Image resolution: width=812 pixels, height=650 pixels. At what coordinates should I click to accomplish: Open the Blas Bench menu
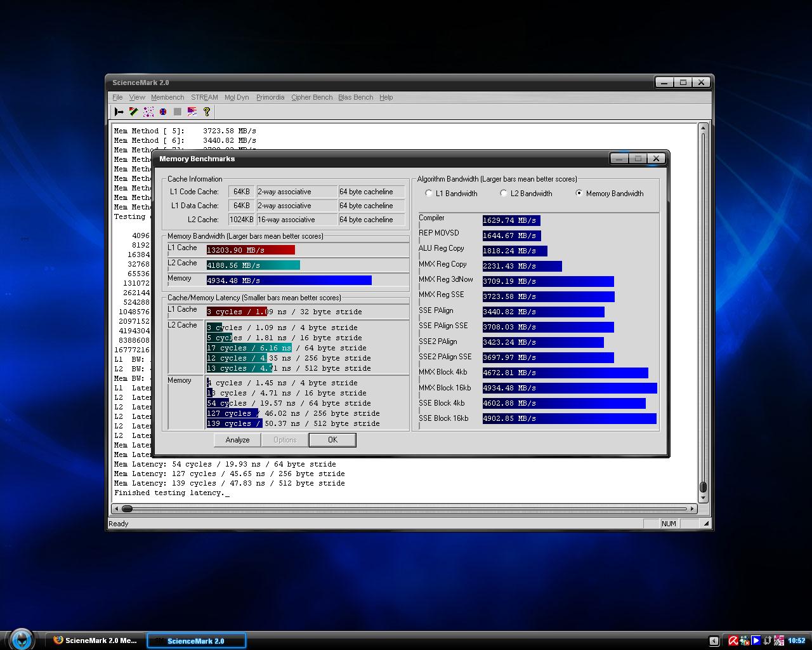(x=355, y=97)
